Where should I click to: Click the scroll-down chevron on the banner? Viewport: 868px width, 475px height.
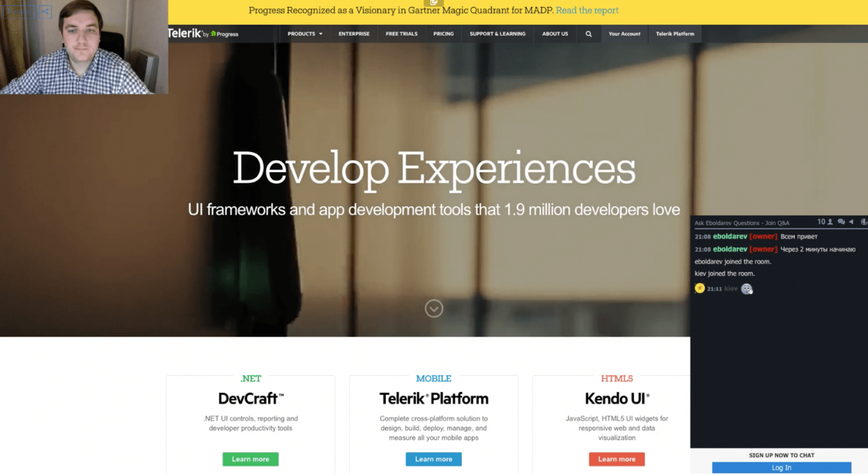(433, 308)
